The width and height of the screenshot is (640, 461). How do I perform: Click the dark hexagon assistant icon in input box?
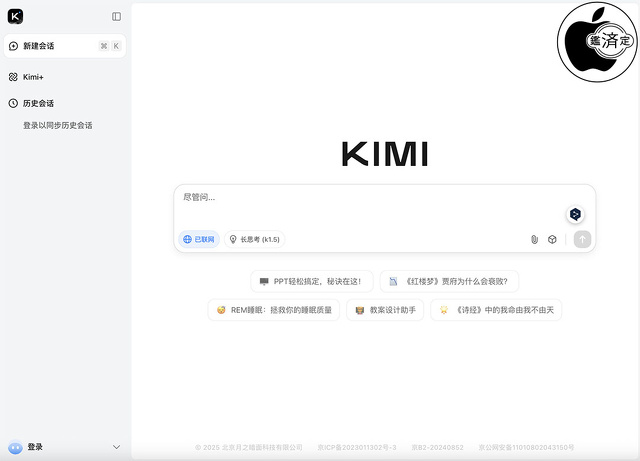point(576,214)
